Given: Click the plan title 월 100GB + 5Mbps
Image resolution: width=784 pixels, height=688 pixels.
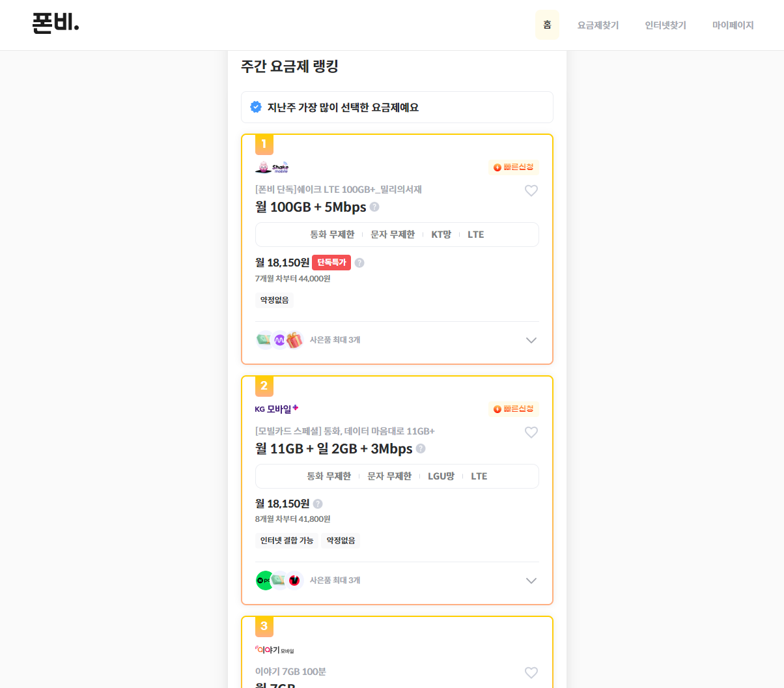Looking at the screenshot, I should [x=311, y=207].
